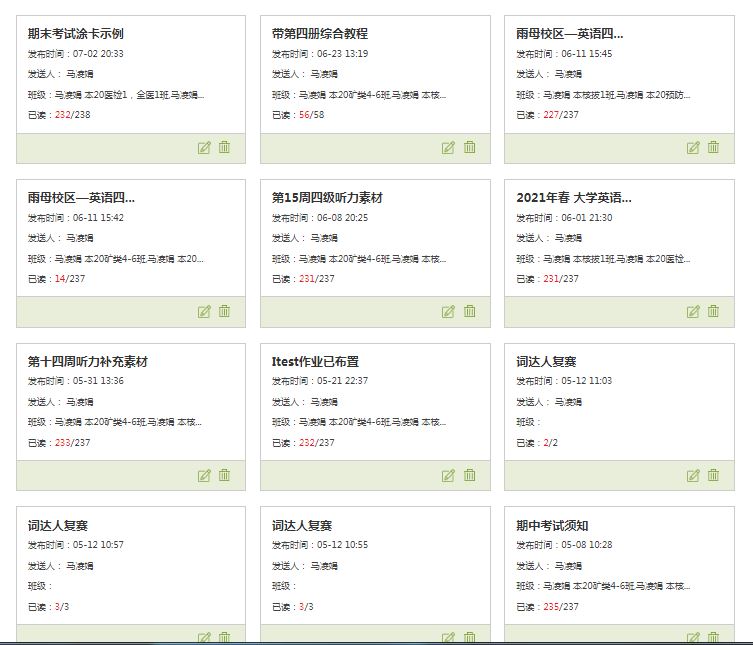Delete the 词达人复赛 notice published 05-12 11:03
753x645 pixels.
pyautogui.click(x=713, y=475)
